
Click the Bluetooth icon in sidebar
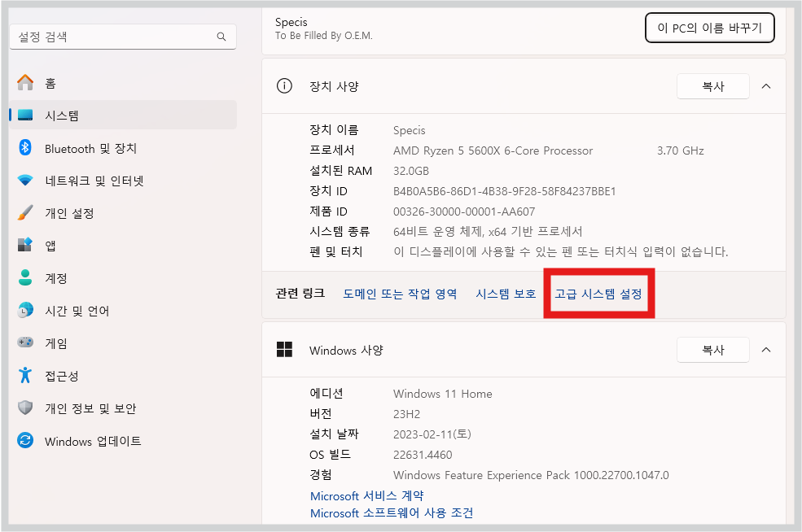point(25,148)
